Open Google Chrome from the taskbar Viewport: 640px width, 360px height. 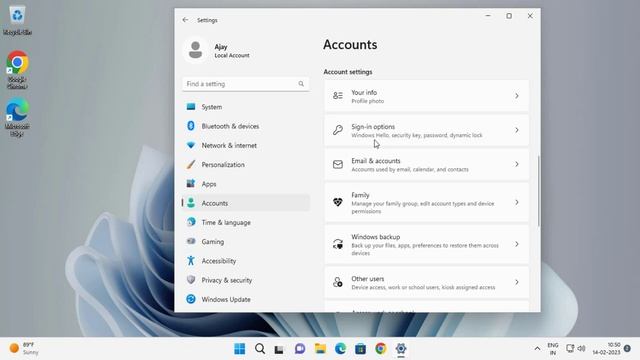pyautogui.click(x=381, y=349)
